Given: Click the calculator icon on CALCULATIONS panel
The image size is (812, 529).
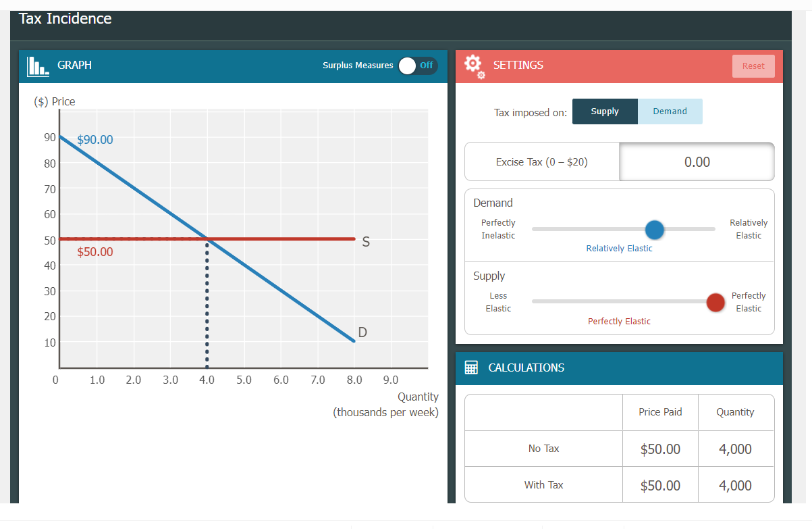Looking at the screenshot, I should pyautogui.click(x=472, y=368).
